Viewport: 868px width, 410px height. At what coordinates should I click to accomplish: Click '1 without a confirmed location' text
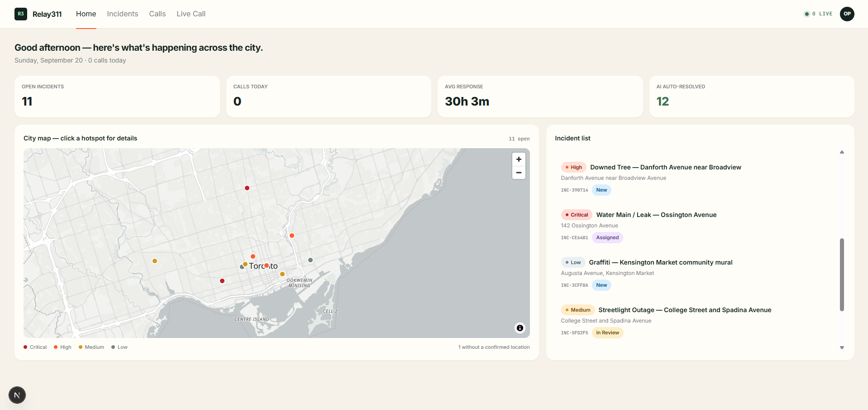click(x=494, y=347)
